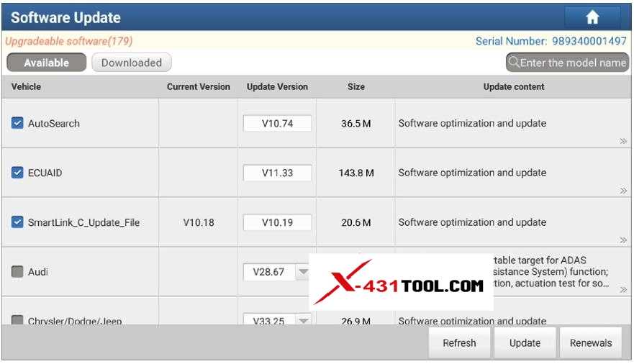Viewport: 634px width, 364px height.
Task: Click the AutoSearch vehicle name
Action: click(54, 123)
